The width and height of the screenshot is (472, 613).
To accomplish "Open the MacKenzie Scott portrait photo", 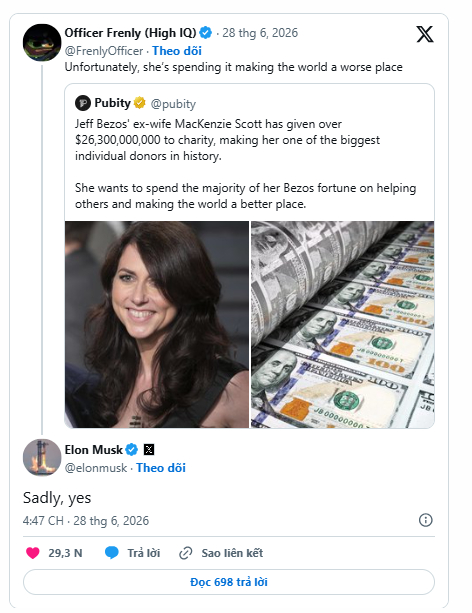I will tap(157, 324).
